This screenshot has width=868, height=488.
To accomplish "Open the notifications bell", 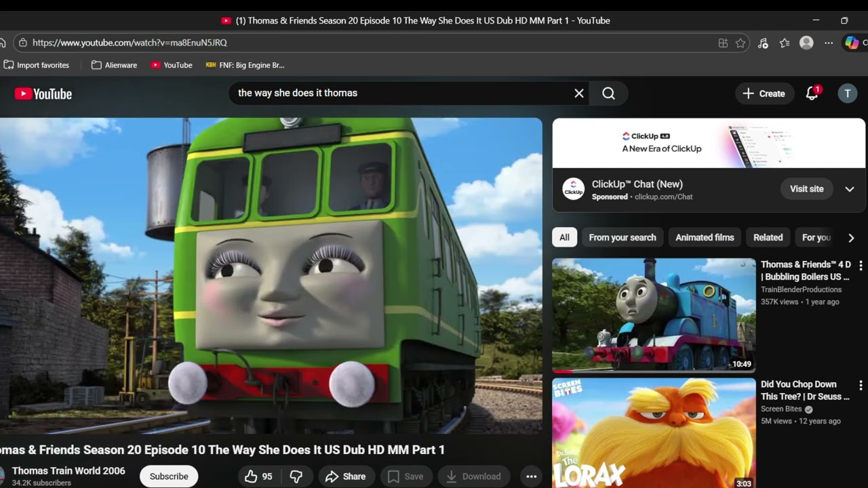I will coord(812,94).
